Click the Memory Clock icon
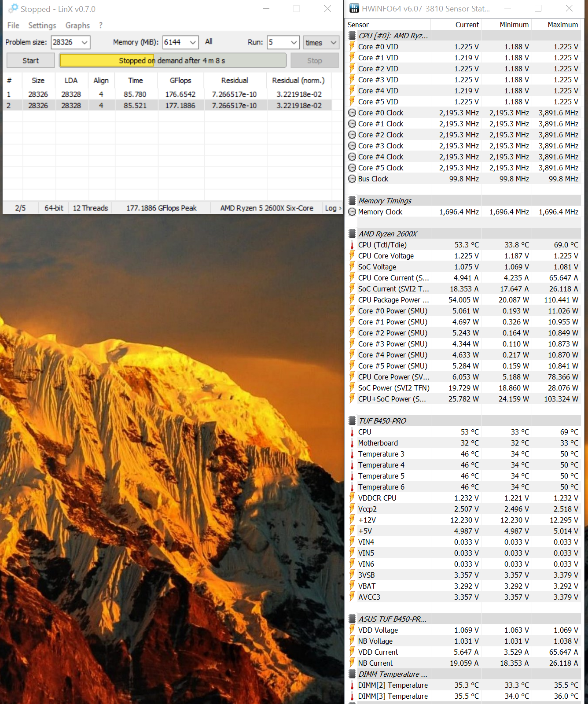 pyautogui.click(x=352, y=212)
